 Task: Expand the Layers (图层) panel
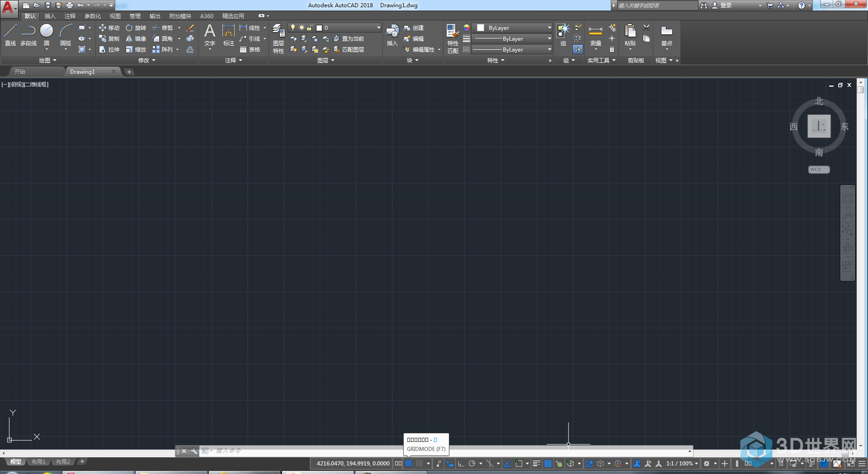click(x=325, y=60)
